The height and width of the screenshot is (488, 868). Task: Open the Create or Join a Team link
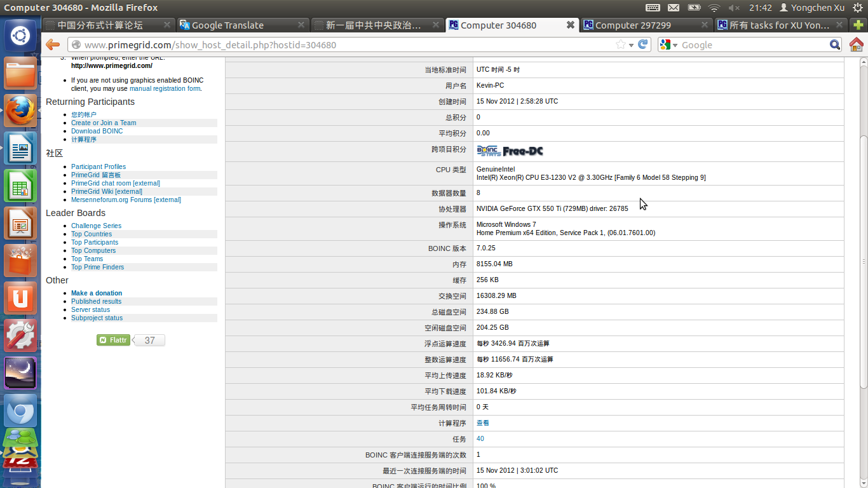pos(104,123)
